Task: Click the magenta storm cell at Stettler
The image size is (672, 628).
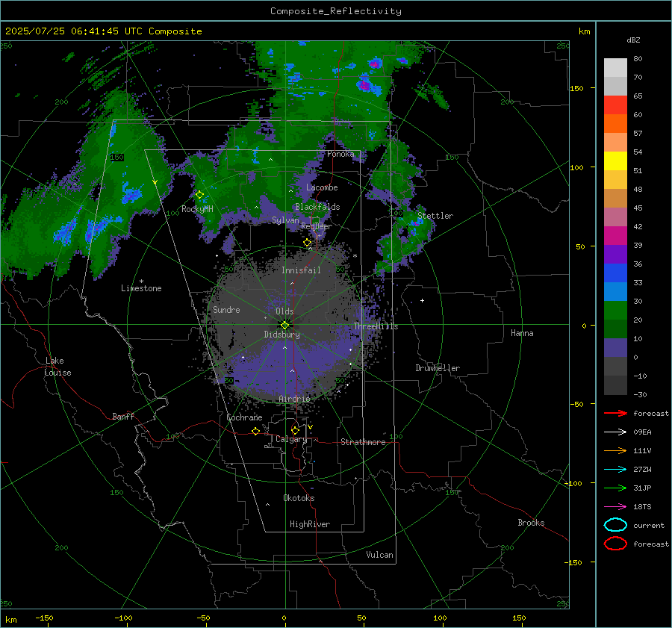Action: click(x=415, y=223)
